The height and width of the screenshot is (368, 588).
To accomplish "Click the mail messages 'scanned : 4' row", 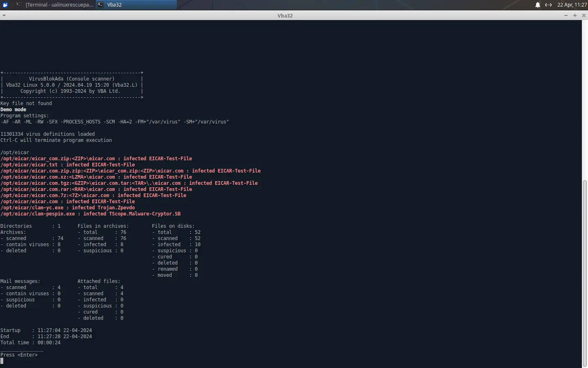I will pos(31,287).
